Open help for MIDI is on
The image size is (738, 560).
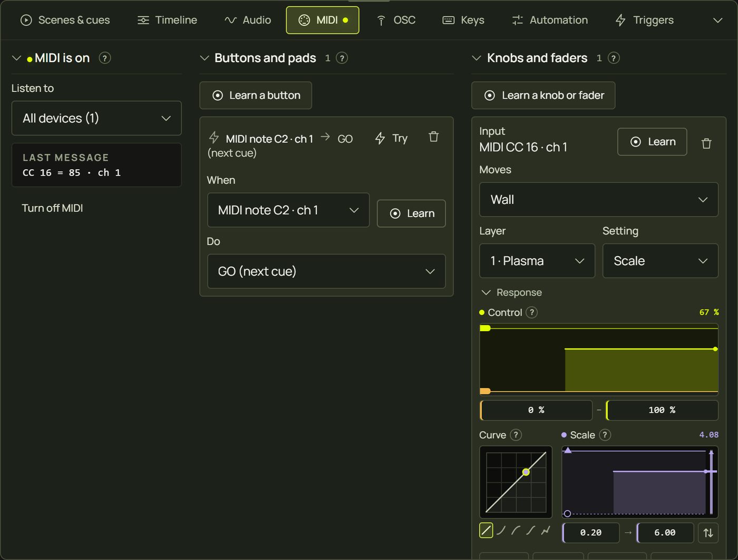tap(105, 58)
